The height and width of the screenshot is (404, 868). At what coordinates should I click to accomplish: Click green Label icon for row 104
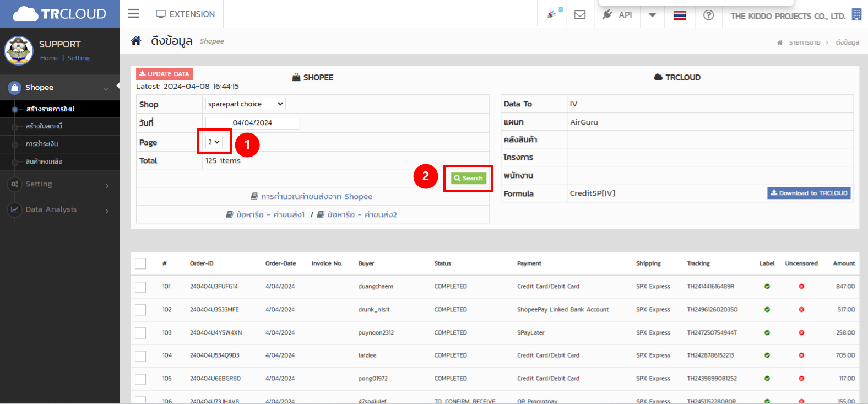767,355
